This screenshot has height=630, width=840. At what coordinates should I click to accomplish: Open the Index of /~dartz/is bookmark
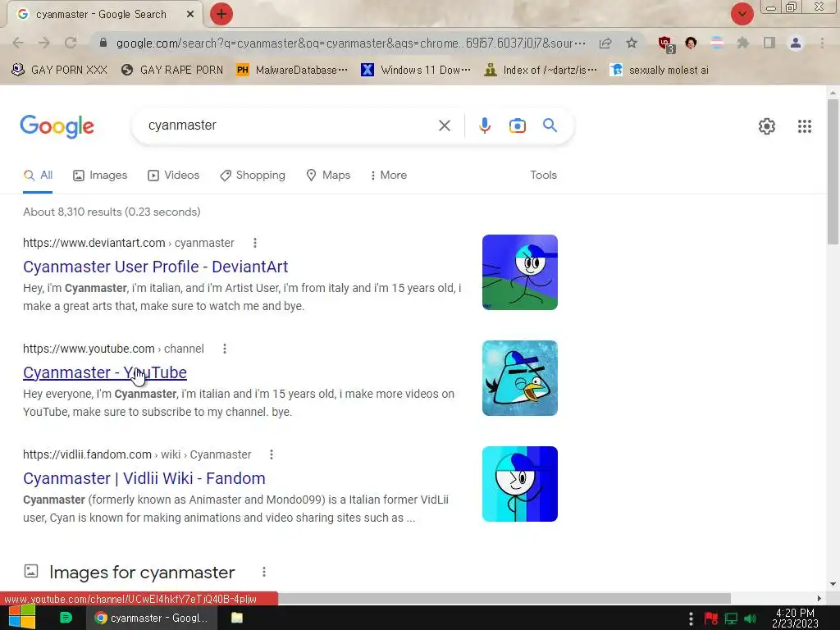(540, 71)
